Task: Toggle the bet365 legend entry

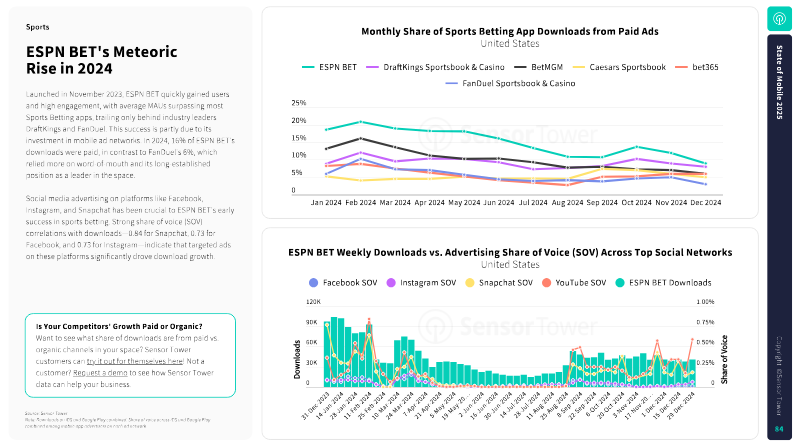Action: click(696, 67)
